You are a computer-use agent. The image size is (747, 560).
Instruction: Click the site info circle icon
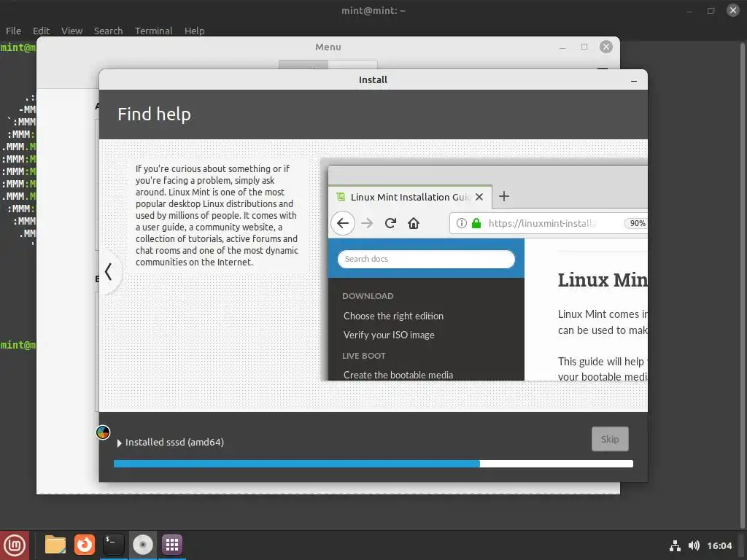(x=461, y=223)
